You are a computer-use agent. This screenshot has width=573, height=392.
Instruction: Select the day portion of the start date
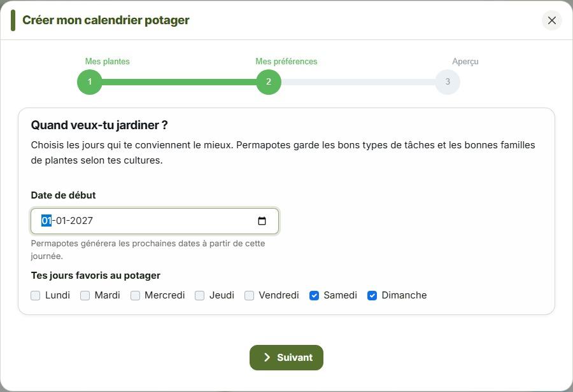[46, 221]
